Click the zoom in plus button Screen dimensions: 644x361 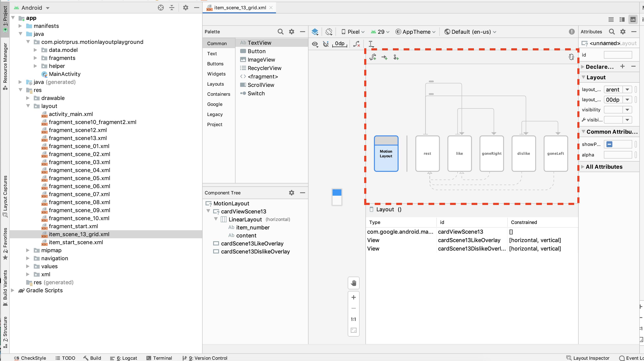tap(353, 297)
